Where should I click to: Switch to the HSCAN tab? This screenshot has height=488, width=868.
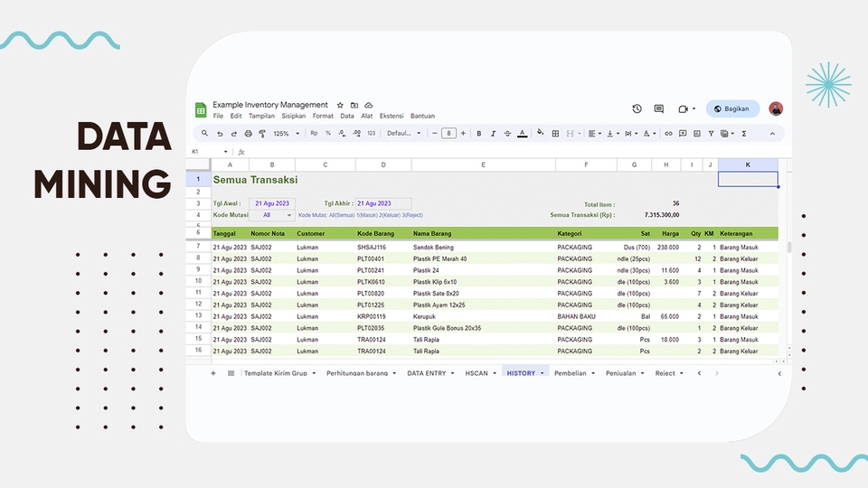coord(480,373)
